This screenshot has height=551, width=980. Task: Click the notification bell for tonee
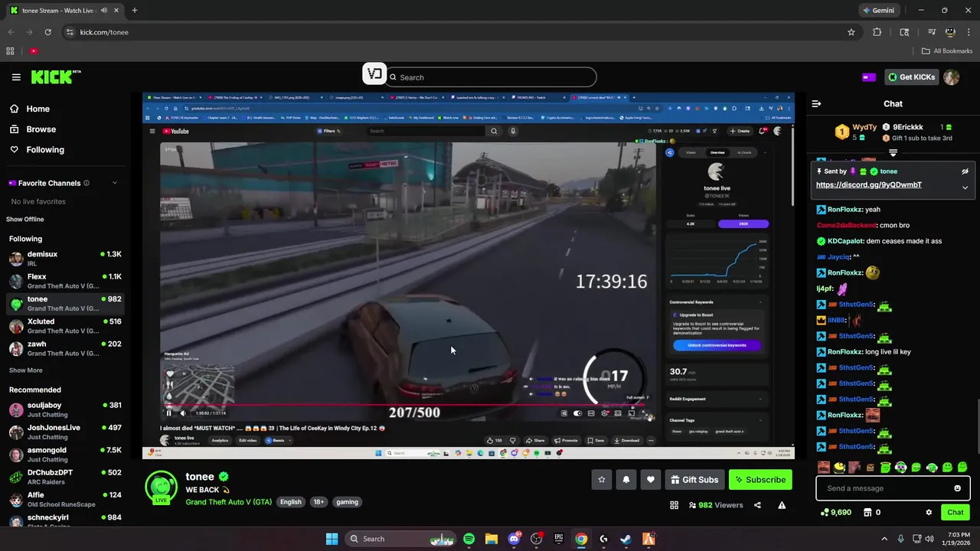click(626, 480)
